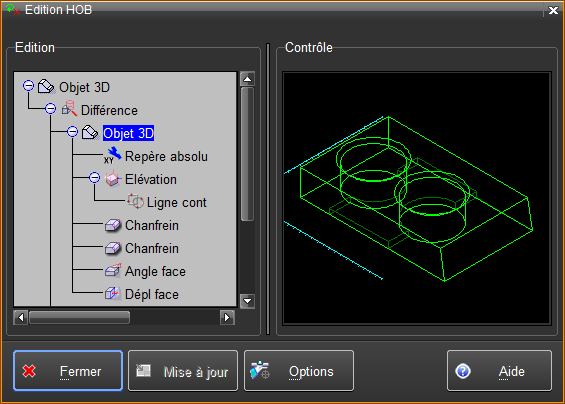The image size is (565, 404).
Task: Collapse the highlighted Objet 3D node
Action: [x=72, y=132]
